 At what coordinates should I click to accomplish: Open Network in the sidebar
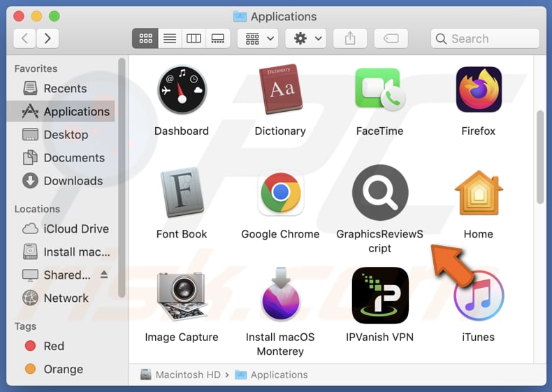click(x=61, y=298)
